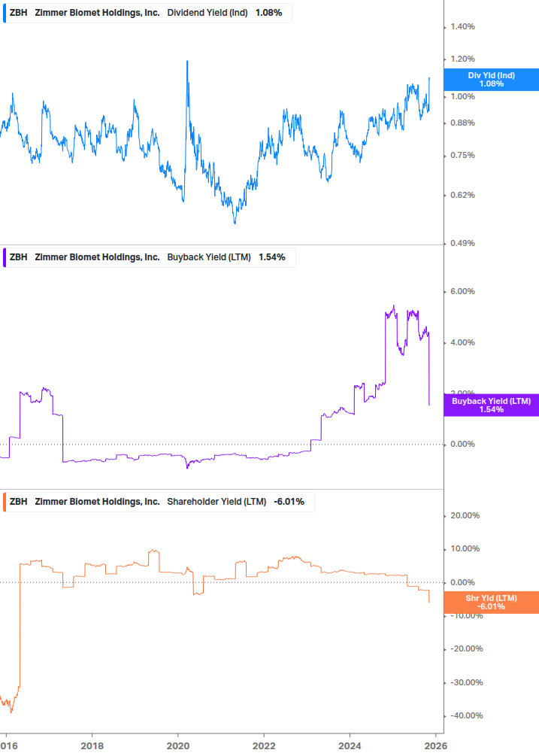This screenshot has height=756, width=539.
Task: Click the 20.00% shareholder yield axis label
Action: [465, 515]
